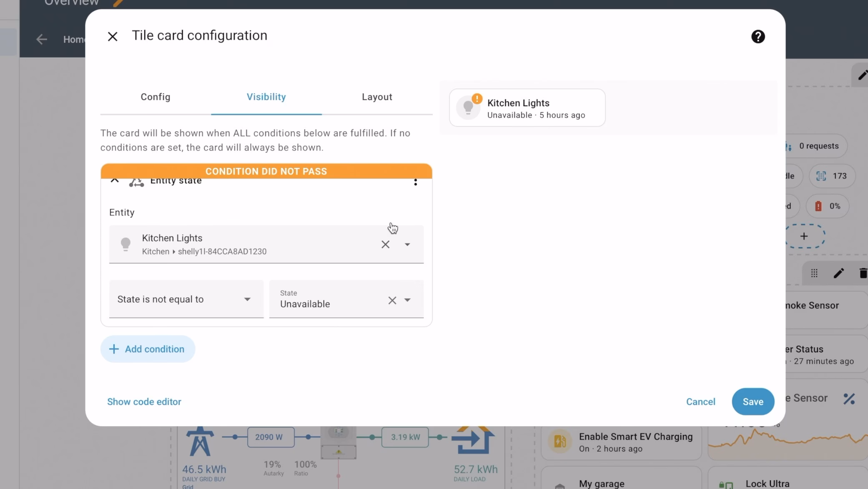Viewport: 868px width, 489px height.
Task: Switch to the Config tab
Action: coord(155,97)
